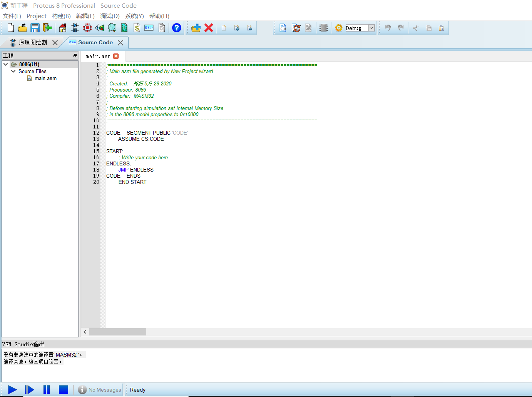Go to the Home page icon

[62, 28]
